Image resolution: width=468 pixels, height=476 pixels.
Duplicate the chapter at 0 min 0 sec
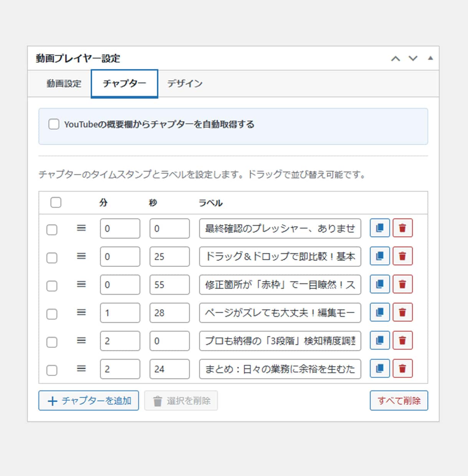[x=380, y=228]
